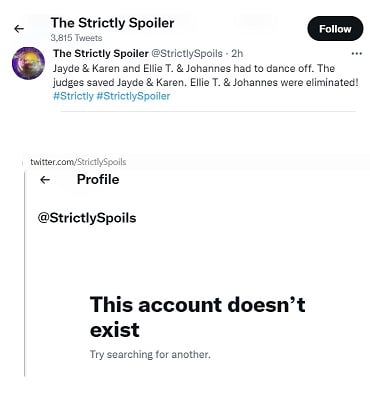Click the back arrow beside The Strictly Spoiler
This screenshot has height=406, width=370.
[19, 29]
